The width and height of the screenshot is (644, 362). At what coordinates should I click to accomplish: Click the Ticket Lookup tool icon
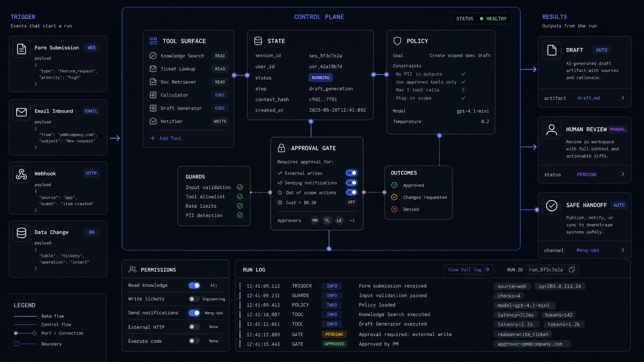coord(153,69)
